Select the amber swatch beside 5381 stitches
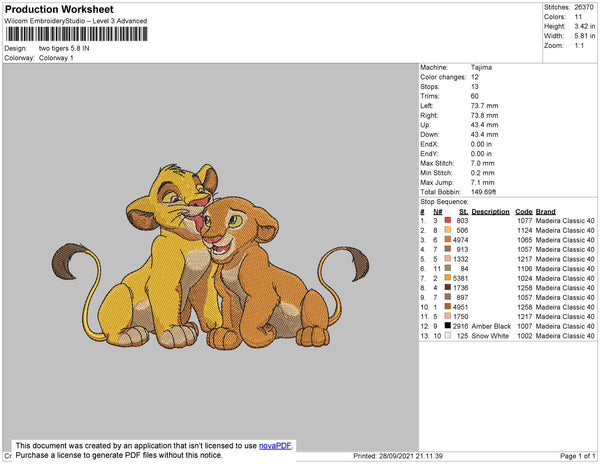This screenshot has width=600, height=464. point(447,278)
